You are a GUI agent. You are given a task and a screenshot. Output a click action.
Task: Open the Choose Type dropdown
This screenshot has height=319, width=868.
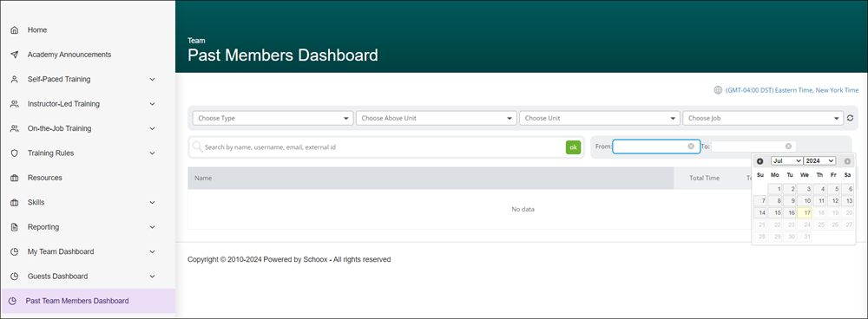point(273,118)
